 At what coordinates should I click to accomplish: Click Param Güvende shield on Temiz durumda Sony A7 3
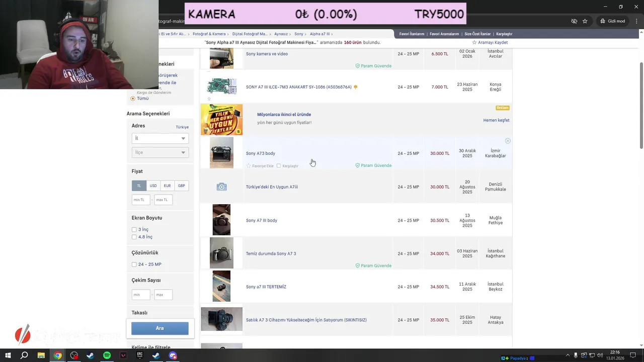(x=358, y=265)
